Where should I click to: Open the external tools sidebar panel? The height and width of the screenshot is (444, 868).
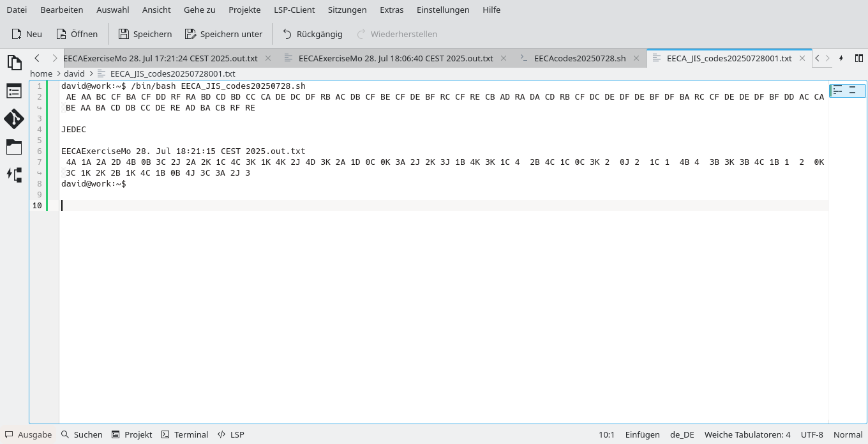click(14, 175)
